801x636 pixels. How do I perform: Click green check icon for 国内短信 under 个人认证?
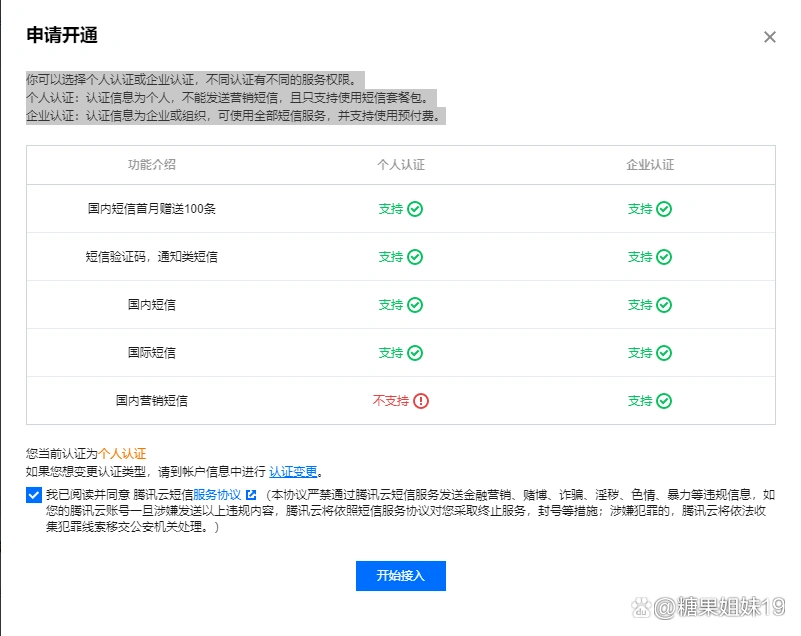coord(413,305)
